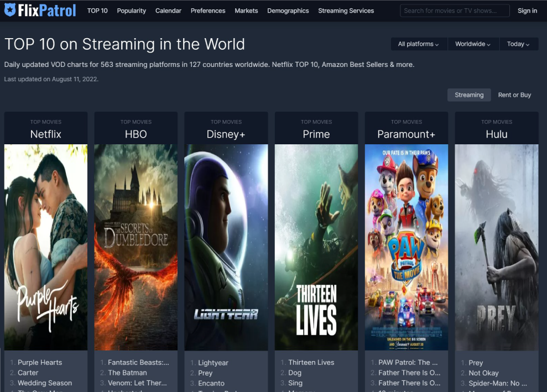Open Streaming Services navigation link
547x392 pixels.
(x=346, y=11)
